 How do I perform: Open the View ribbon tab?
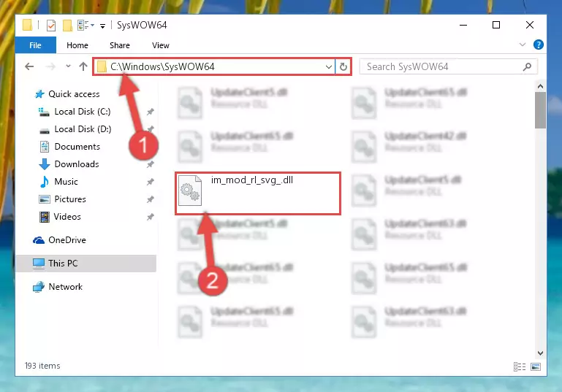coord(160,45)
